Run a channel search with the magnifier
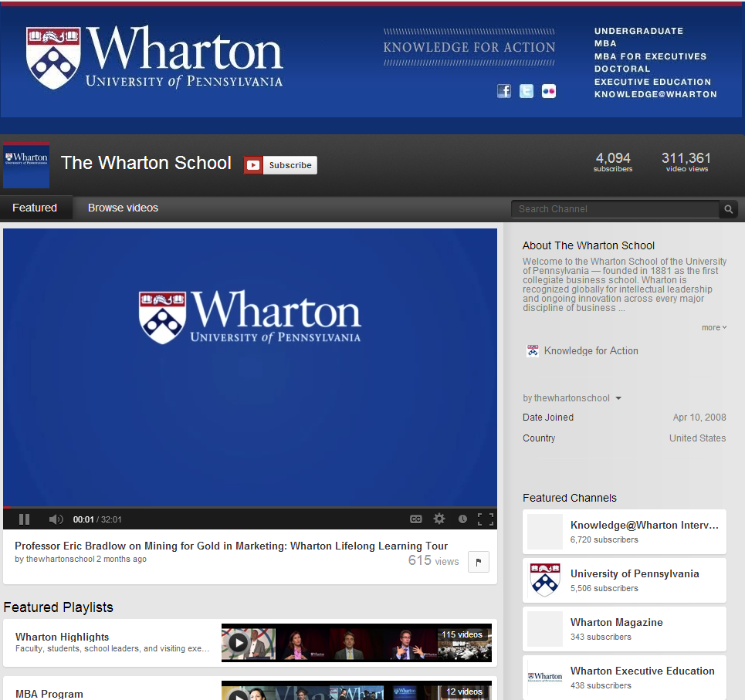The width and height of the screenshot is (745, 700). pyautogui.click(x=728, y=208)
